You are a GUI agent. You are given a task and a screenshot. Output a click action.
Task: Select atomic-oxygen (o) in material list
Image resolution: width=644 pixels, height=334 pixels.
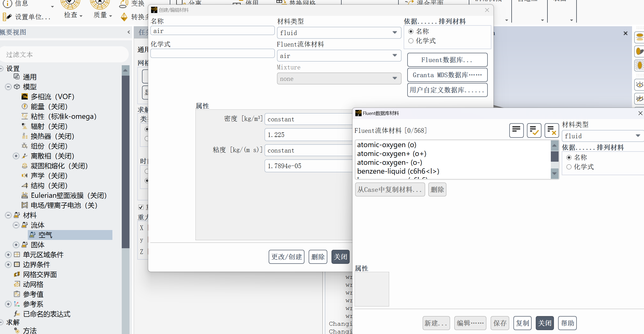pyautogui.click(x=387, y=145)
